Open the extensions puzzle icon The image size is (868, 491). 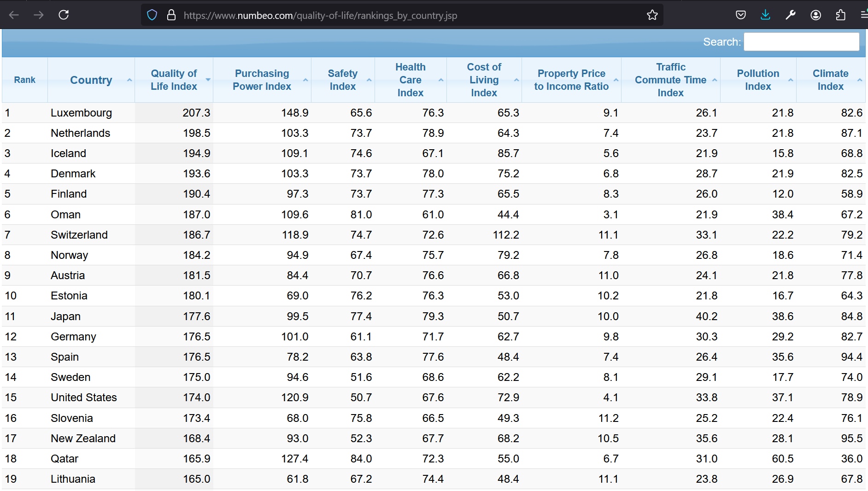(x=840, y=15)
